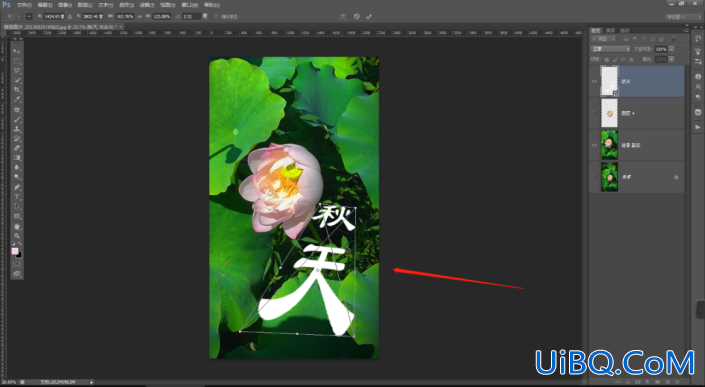Viewport: 705px width, 387px height.
Task: Open the Info panel icon
Action: [698, 76]
